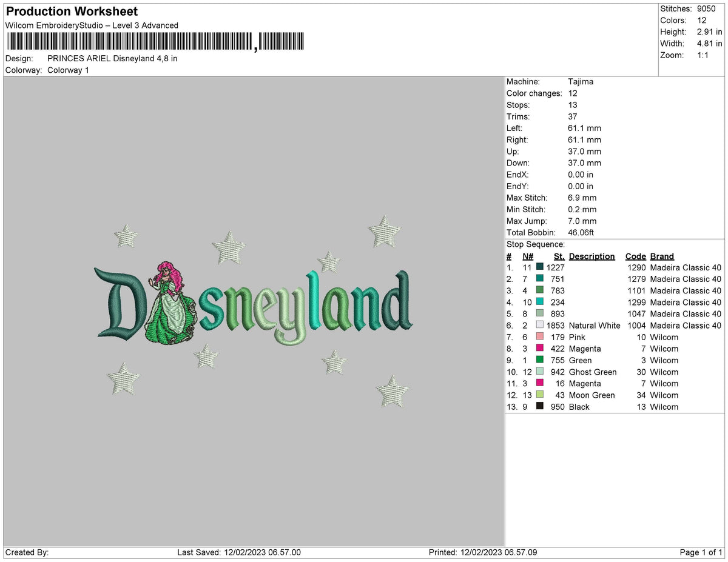Viewport: 728px width, 562px height.
Task: Click the 'Created By:' footer field
Action: [x=27, y=552]
